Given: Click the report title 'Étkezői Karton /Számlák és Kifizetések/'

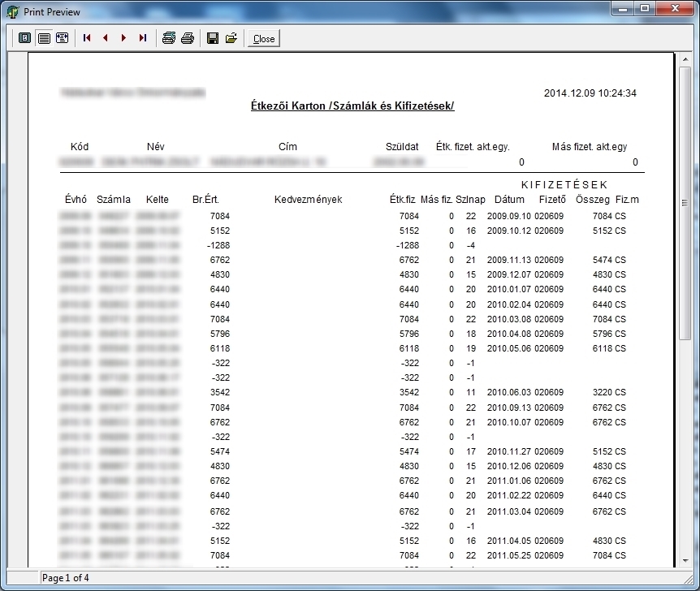Looking at the screenshot, I should [x=352, y=106].
